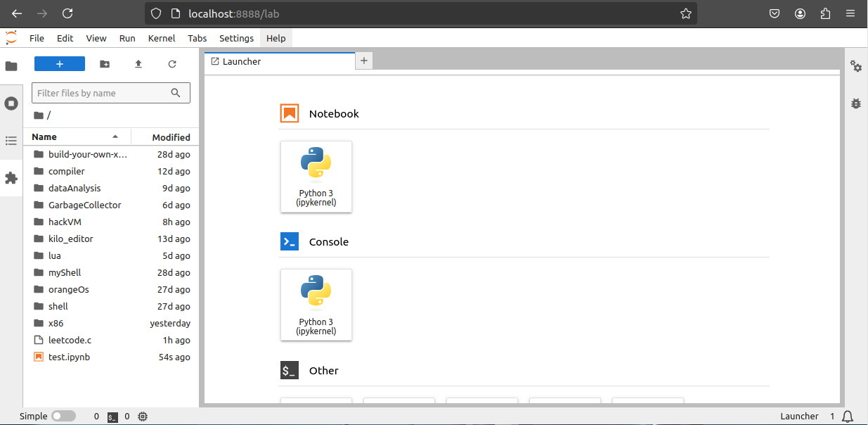
Task: Open the Extension Manager puzzle icon
Action: [x=11, y=178]
